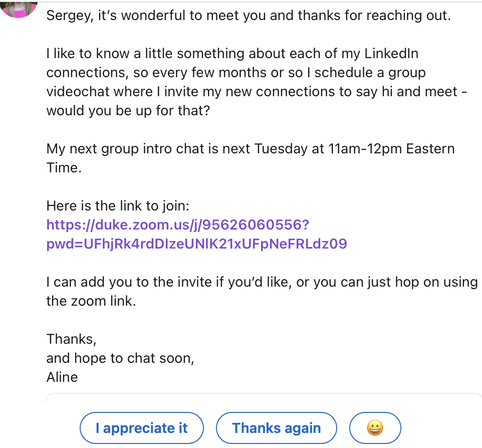Click the "My next group intro chat" line

[x=251, y=149]
